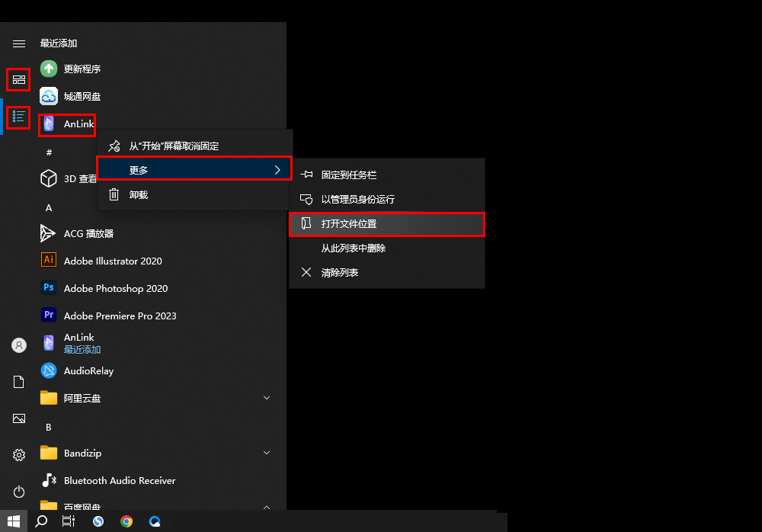Open Google Chrome from taskbar
762x532 pixels.
(126, 521)
